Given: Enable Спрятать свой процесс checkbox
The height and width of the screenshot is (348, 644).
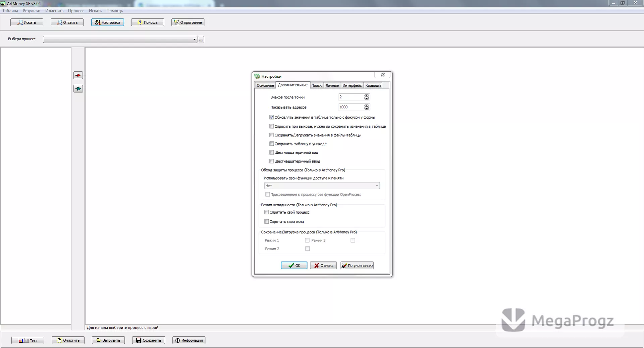Looking at the screenshot, I should coord(267,212).
